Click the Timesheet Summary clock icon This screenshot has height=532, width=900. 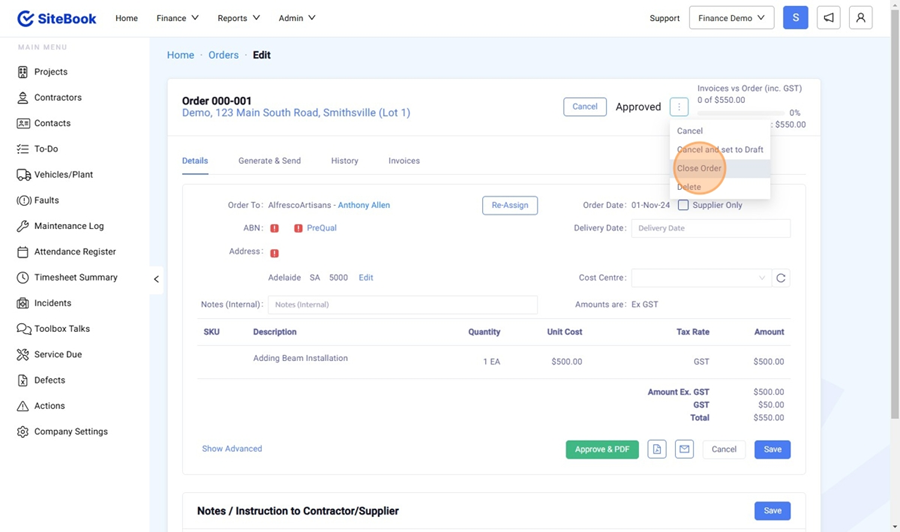(x=23, y=278)
